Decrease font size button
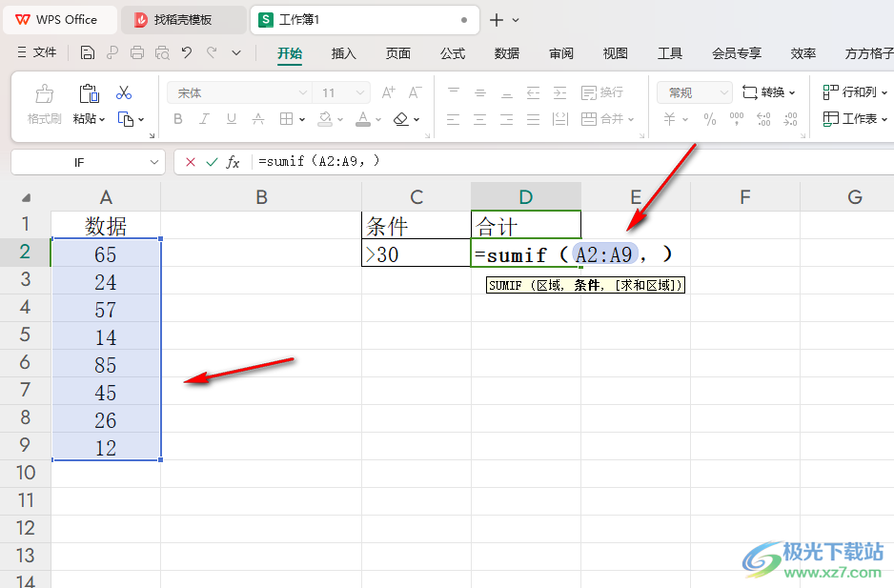The image size is (894, 588). (x=416, y=92)
